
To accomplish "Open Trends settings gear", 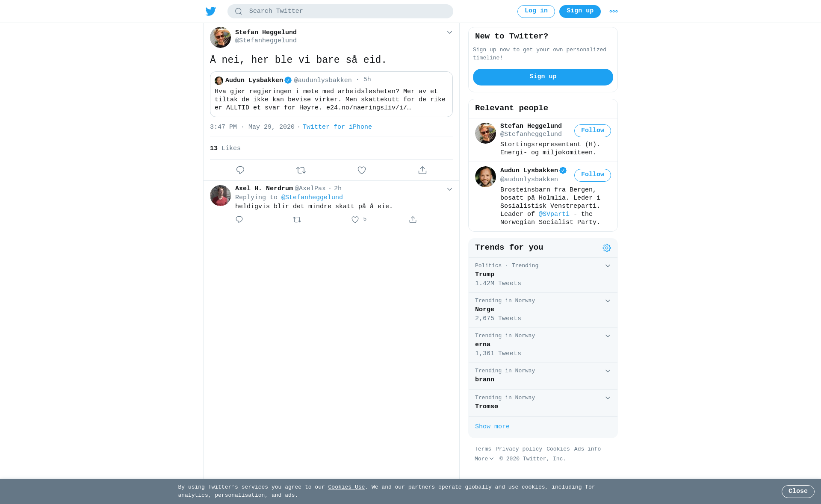I will click(607, 248).
